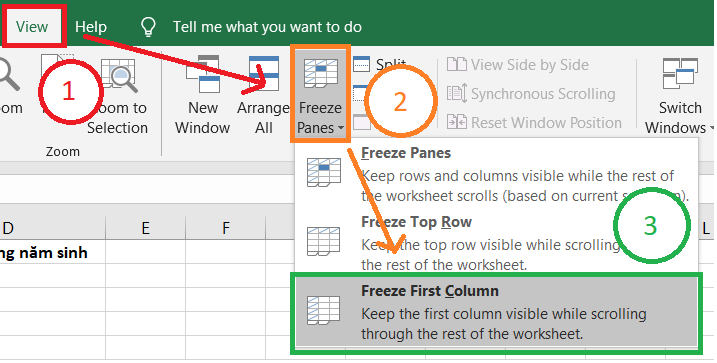Screen dimensions: 717x363
Task: Click the cell containing "ng năm sinh"
Action: 53,252
